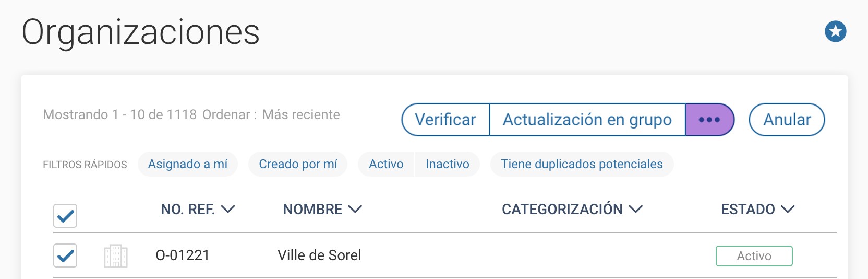This screenshot has height=279, width=868.
Task: Click the star favorite icon
Action: [835, 31]
